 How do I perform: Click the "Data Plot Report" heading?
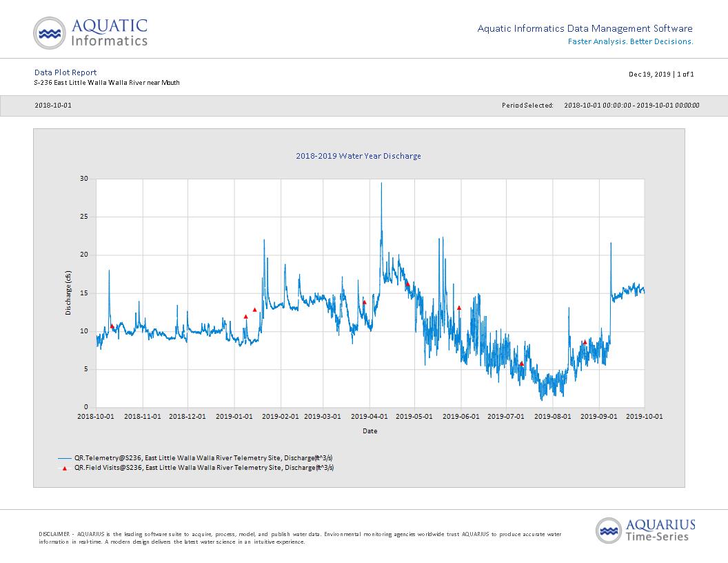click(65, 72)
